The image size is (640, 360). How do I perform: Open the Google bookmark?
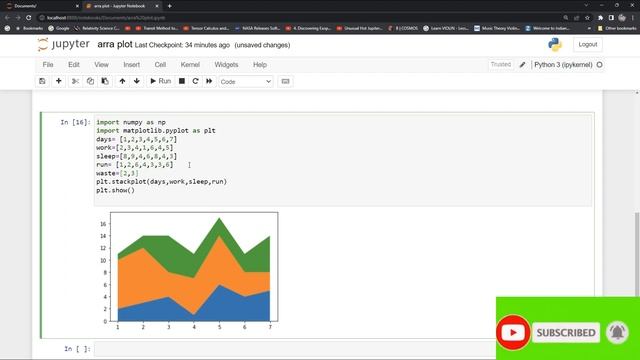click(59, 29)
